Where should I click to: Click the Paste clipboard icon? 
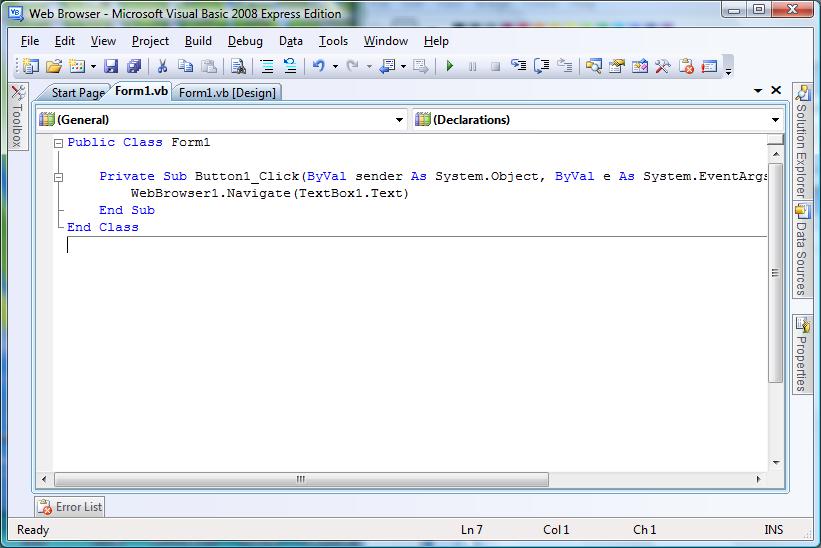click(209, 66)
